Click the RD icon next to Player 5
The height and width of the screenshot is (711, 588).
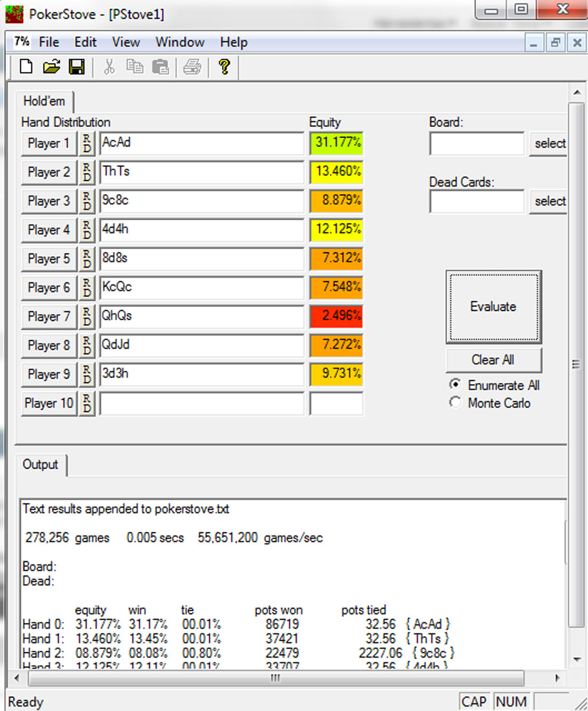87,259
